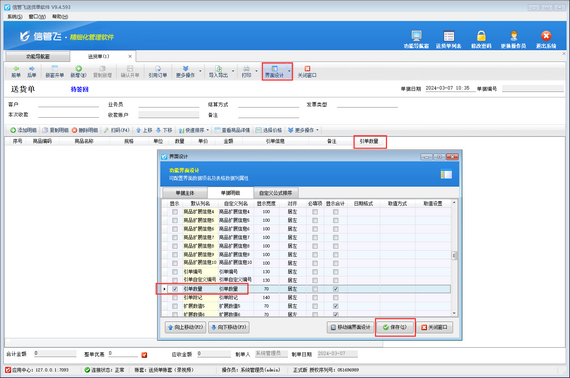
Task: Click the 保存 button in dialog
Action: [x=395, y=327]
